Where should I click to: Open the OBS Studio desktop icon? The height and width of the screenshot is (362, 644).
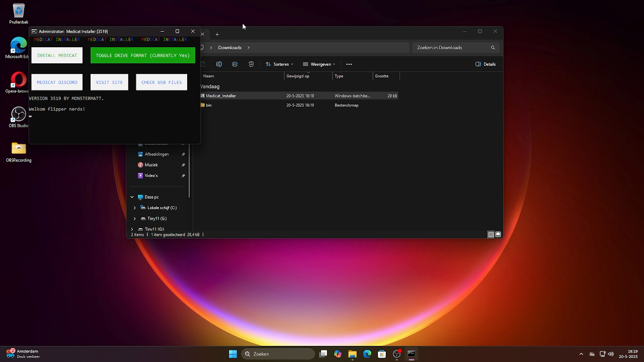(x=19, y=117)
